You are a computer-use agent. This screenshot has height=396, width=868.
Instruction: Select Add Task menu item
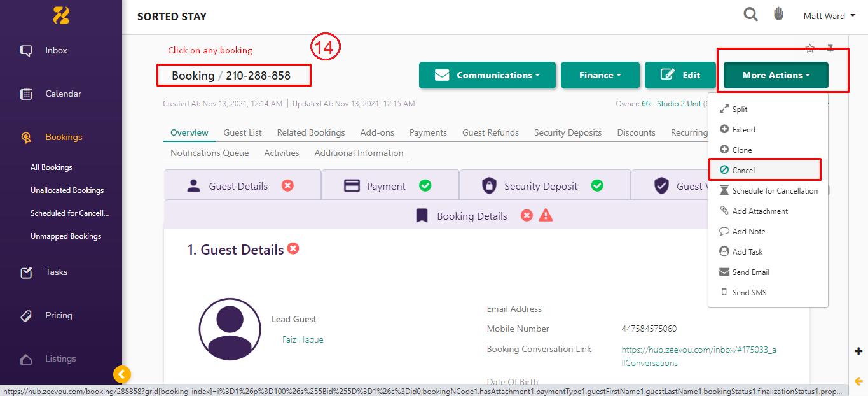click(x=768, y=252)
